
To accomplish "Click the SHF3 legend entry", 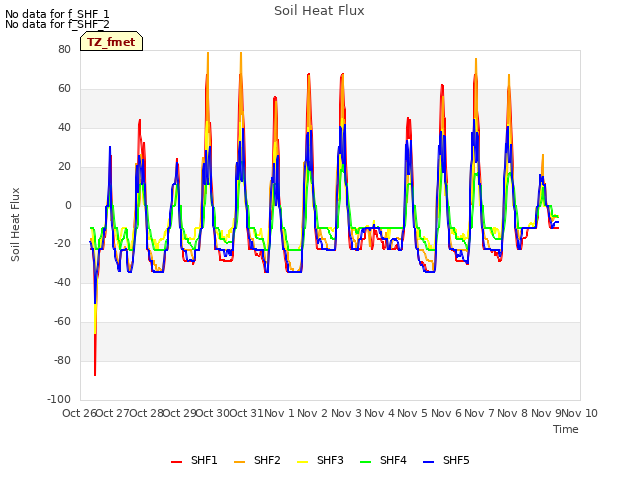I will 320,460.
